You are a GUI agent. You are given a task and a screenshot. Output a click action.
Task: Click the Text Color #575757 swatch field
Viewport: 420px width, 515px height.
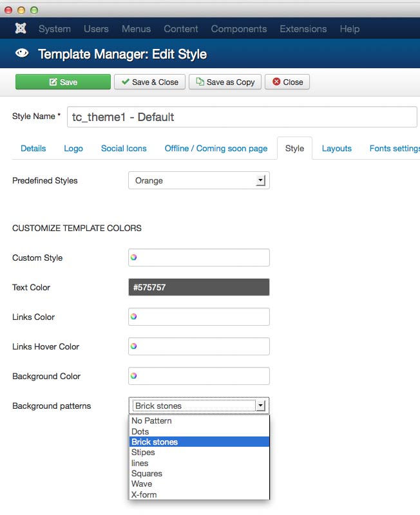198,287
